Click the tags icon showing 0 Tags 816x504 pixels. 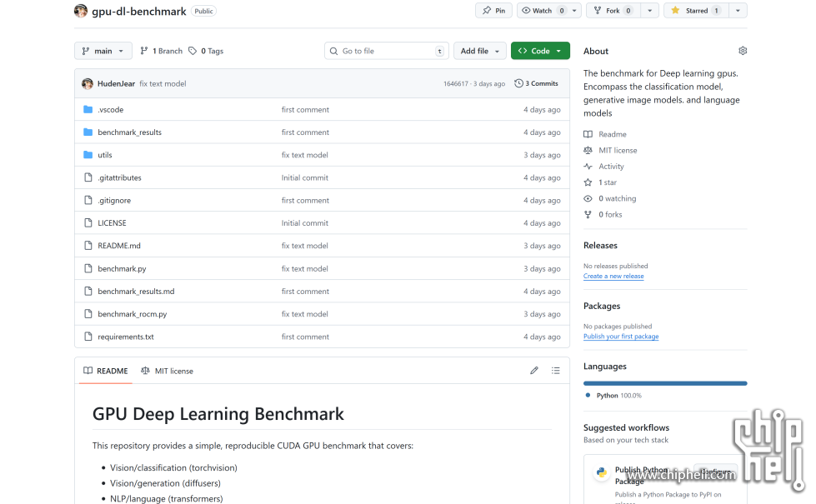(x=193, y=51)
